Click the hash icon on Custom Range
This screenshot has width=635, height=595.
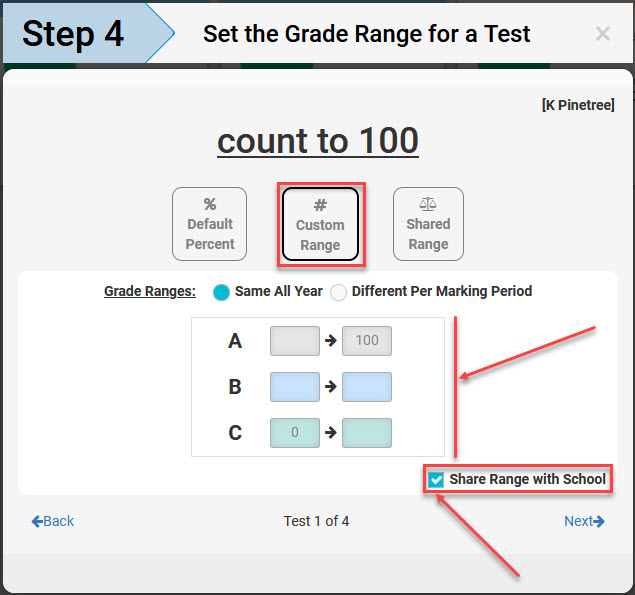[x=320, y=205]
